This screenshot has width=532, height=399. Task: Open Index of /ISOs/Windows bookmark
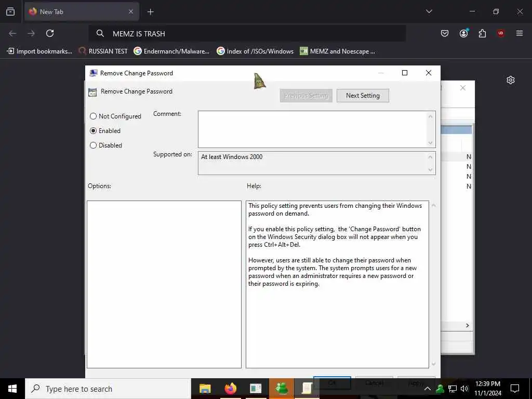pyautogui.click(x=255, y=51)
